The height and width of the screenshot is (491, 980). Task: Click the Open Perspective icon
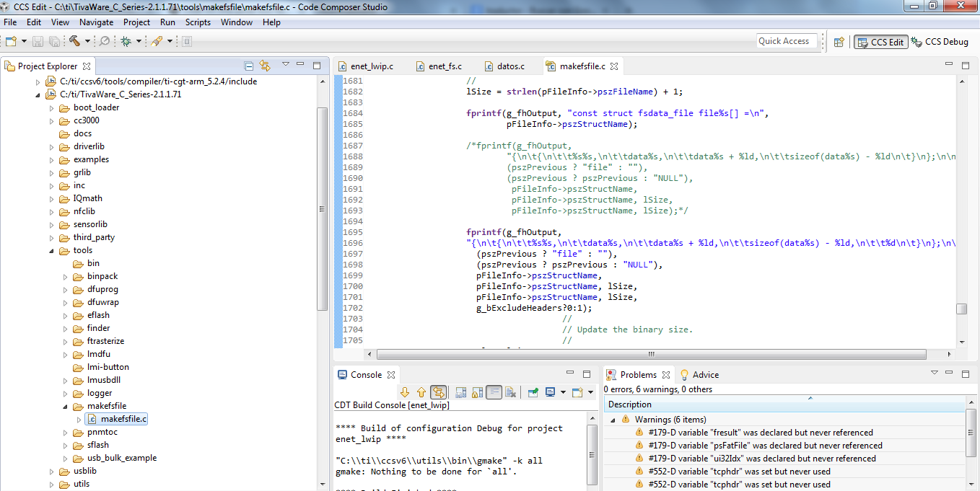(839, 42)
